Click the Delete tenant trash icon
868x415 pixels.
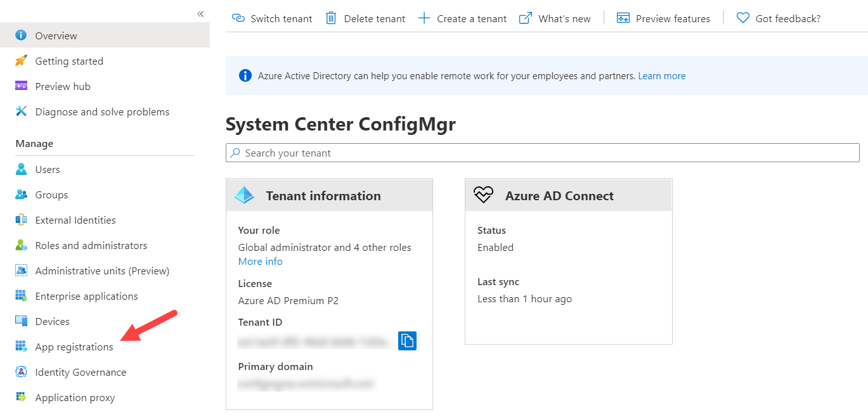pos(330,18)
